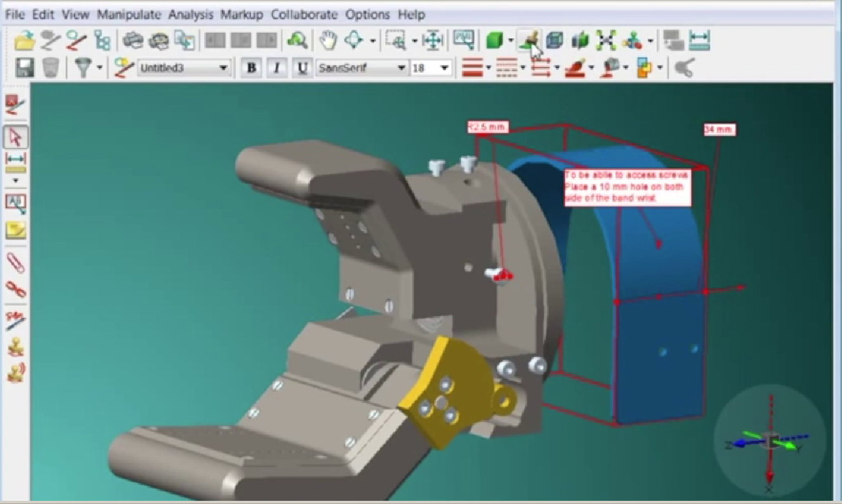This screenshot has width=842, height=504.
Task: Select the pan hand tool
Action: (327, 41)
